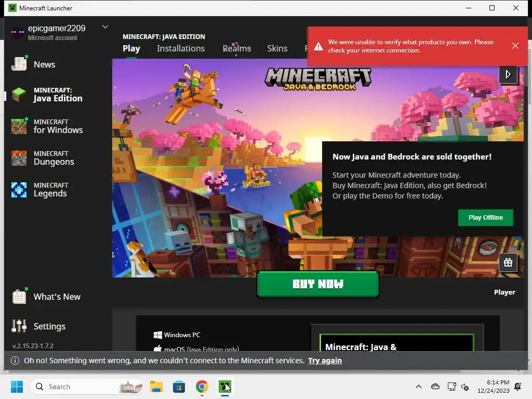
Task: Open Microsoft Store from taskbar
Action: 179,387
